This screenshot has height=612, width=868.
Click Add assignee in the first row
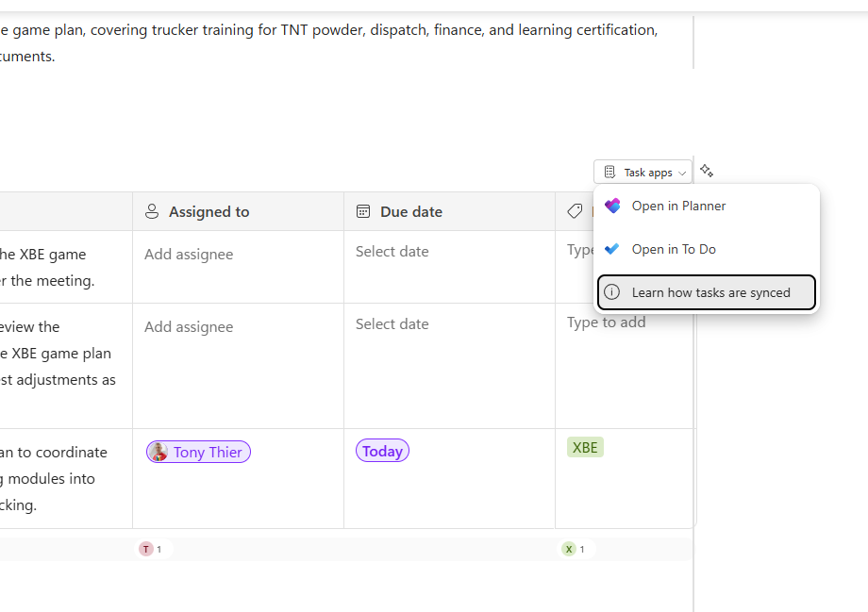pos(189,255)
